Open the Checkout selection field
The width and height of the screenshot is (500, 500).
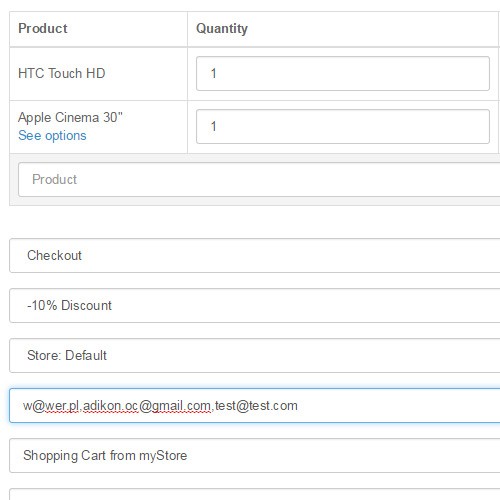[x=255, y=255]
